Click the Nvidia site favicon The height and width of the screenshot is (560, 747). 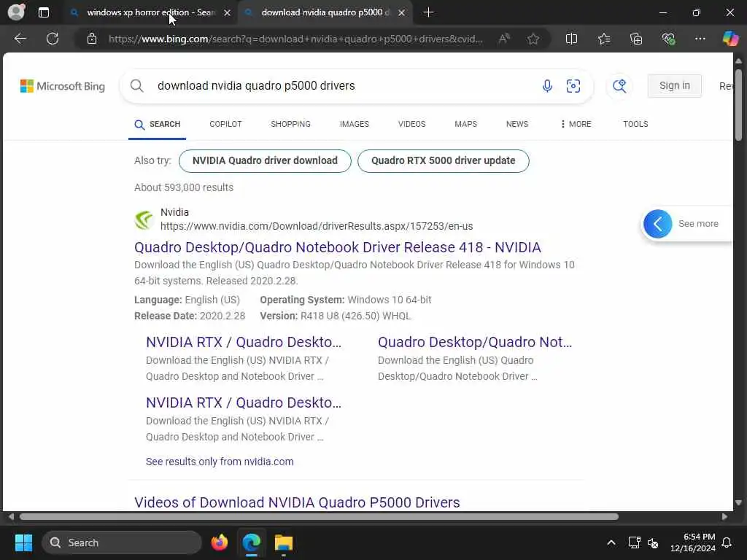(x=144, y=219)
